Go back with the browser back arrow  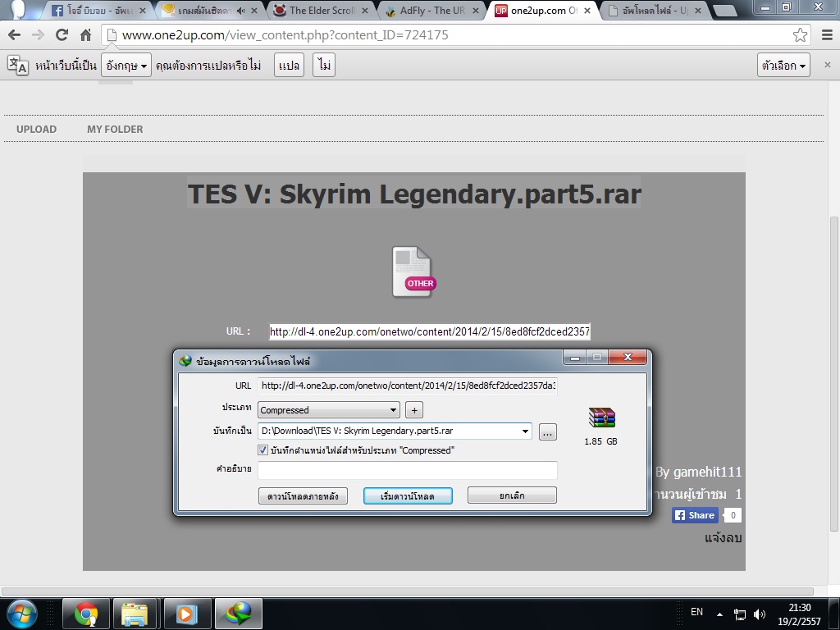15,35
